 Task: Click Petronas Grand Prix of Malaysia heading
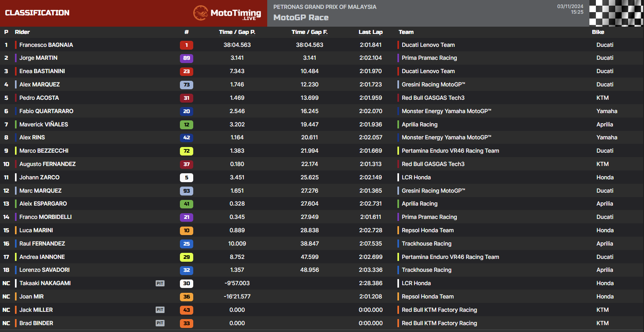pyautogui.click(x=325, y=7)
